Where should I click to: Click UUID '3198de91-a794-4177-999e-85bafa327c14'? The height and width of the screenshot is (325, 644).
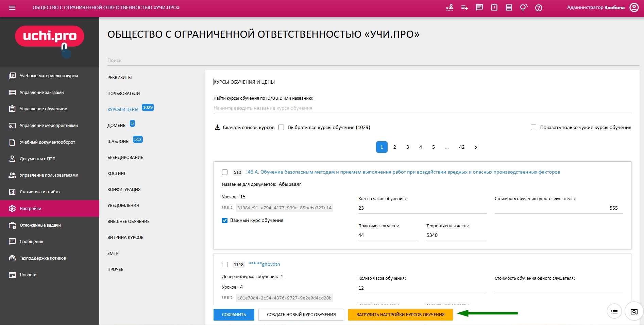tap(284, 208)
